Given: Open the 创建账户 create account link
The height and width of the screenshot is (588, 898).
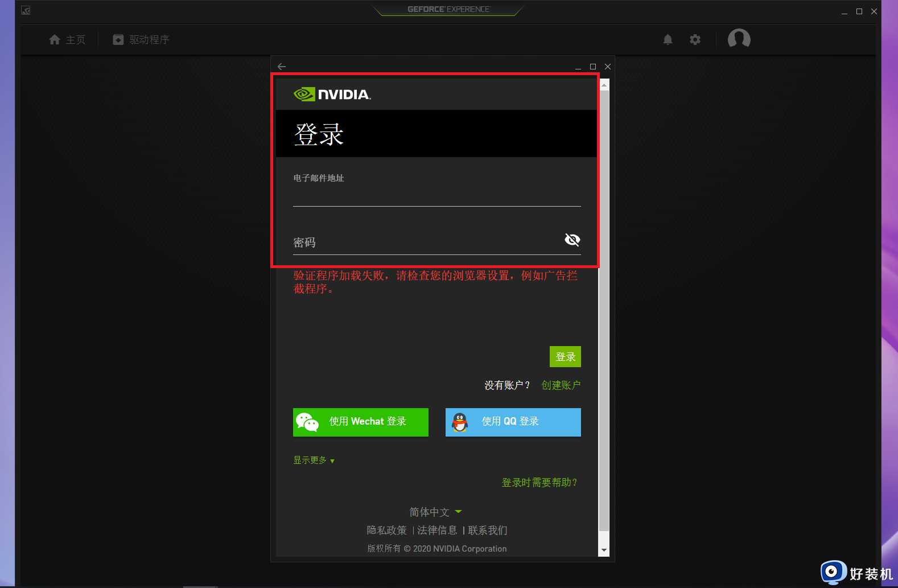Looking at the screenshot, I should coord(561,385).
